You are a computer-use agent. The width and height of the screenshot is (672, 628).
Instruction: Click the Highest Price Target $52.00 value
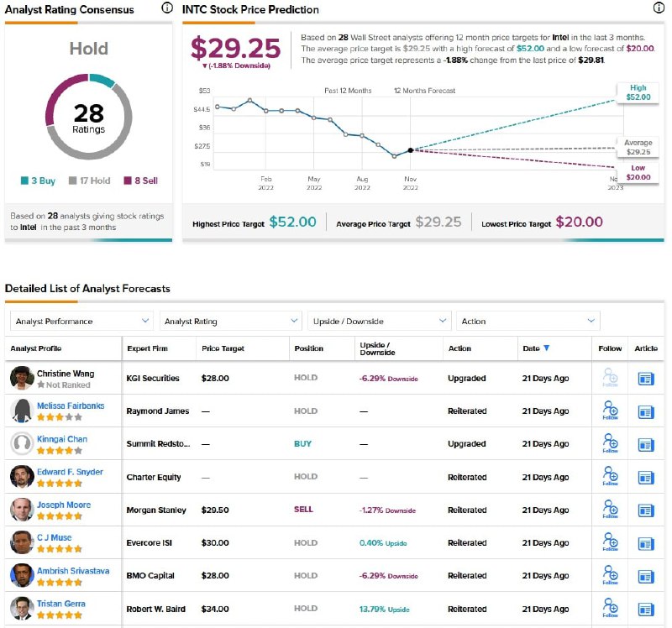click(x=292, y=222)
